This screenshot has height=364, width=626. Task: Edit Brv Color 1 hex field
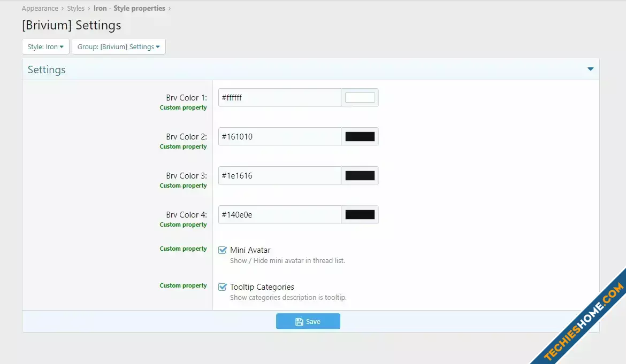point(280,98)
